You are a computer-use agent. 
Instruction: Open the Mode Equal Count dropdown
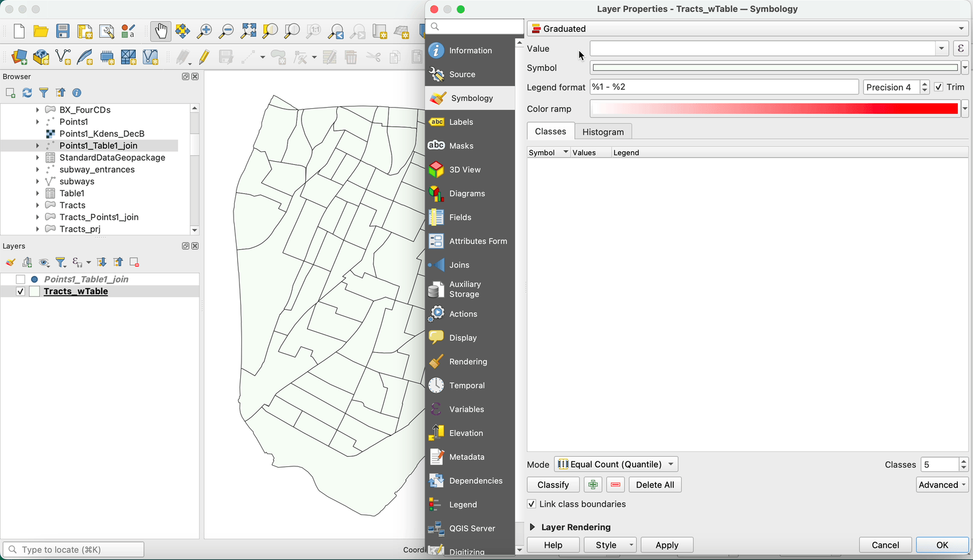tap(615, 465)
